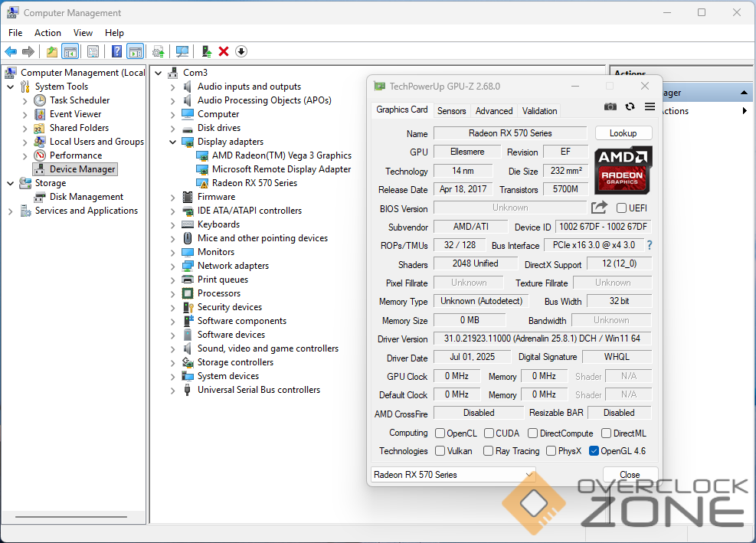
Task: Take a GPU-Z screenshot with camera icon
Action: pos(610,107)
